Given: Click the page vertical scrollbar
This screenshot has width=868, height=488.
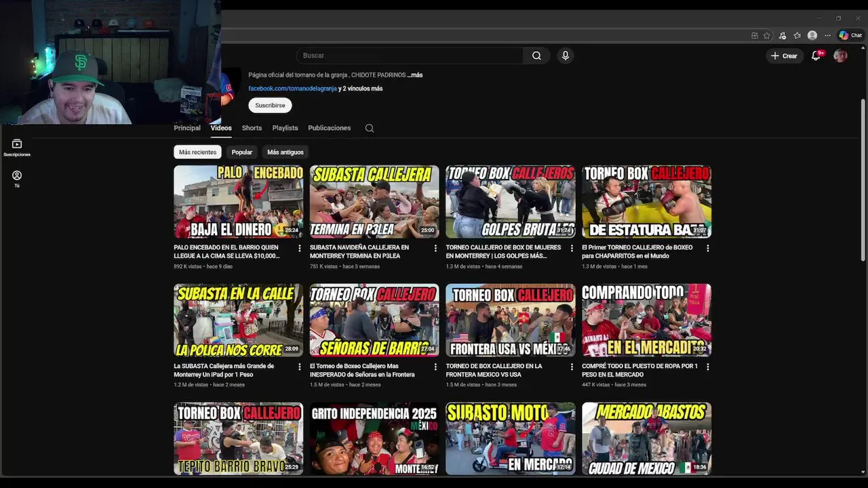Looking at the screenshot, I should [x=863, y=180].
